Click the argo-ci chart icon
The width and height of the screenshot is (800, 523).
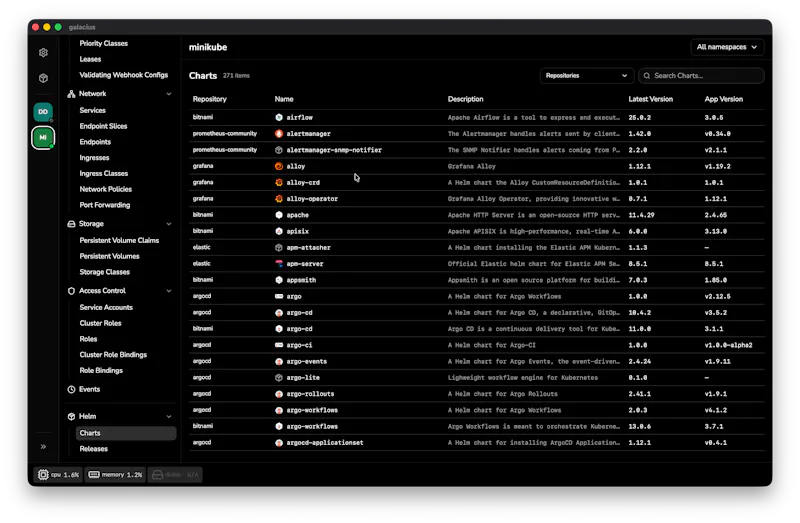[x=279, y=345]
